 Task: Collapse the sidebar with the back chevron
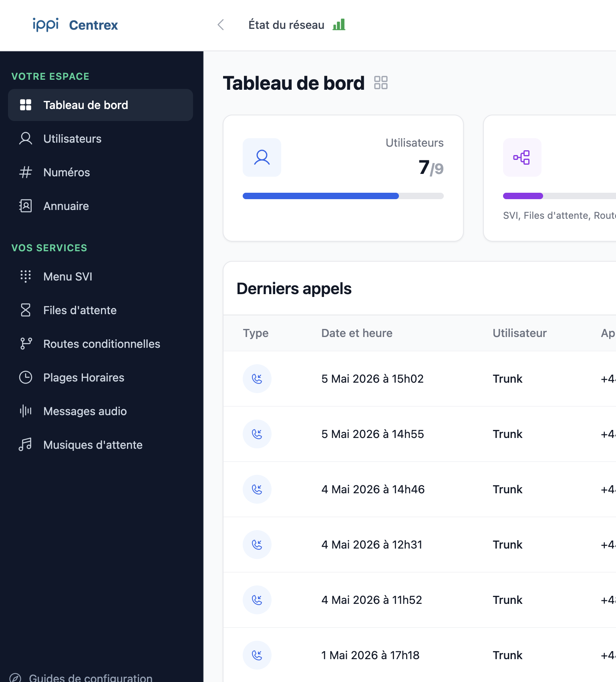[221, 25]
